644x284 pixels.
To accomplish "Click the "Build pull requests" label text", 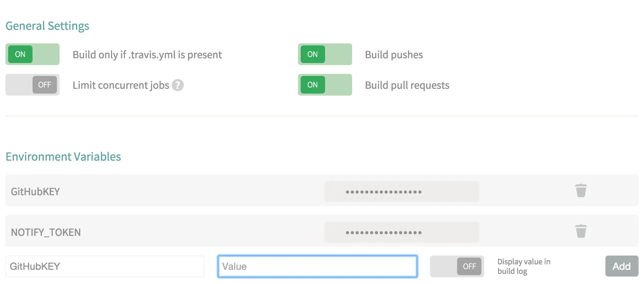I will click(x=407, y=85).
